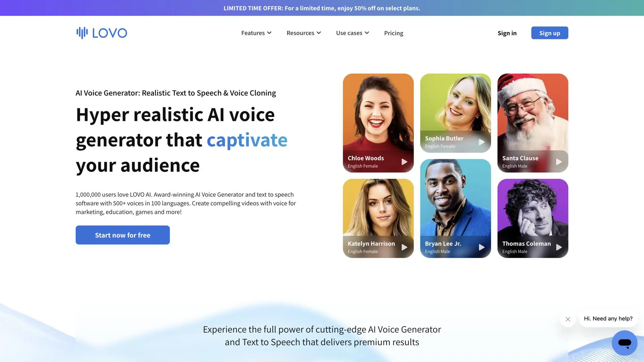Play Bryan Lee Jr. voice sample
Image resolution: width=644 pixels, height=362 pixels.
tap(481, 247)
